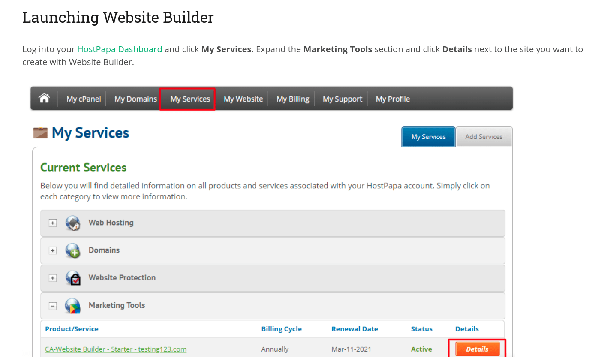The image size is (610, 364).
Task: Expand the Web Hosting section
Action: pos(53,223)
